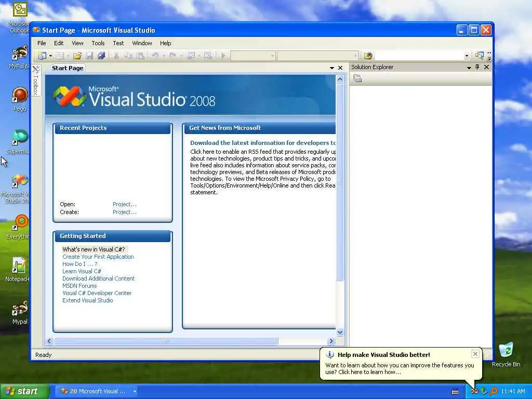Click the Cut scissors icon
The width and height of the screenshot is (532, 399).
tap(116, 56)
